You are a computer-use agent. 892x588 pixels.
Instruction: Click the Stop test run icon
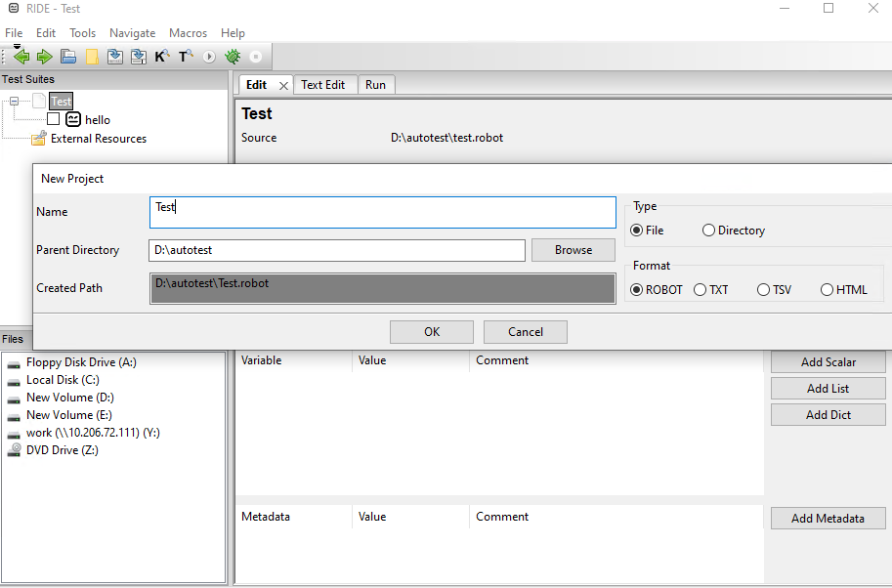tap(256, 57)
